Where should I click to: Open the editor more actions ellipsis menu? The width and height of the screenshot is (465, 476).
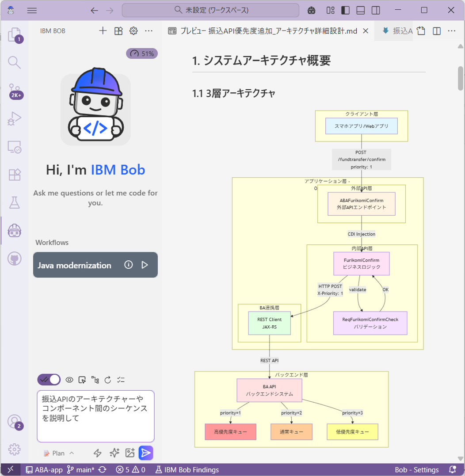[451, 31]
